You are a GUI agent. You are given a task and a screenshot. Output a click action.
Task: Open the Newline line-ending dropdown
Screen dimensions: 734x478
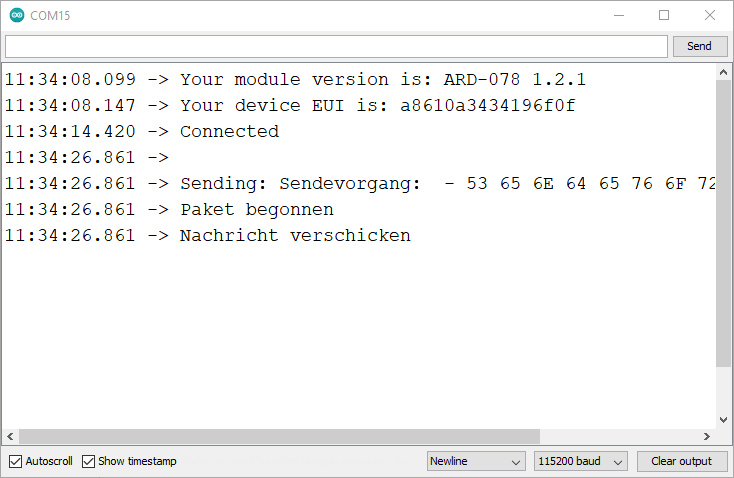point(476,462)
